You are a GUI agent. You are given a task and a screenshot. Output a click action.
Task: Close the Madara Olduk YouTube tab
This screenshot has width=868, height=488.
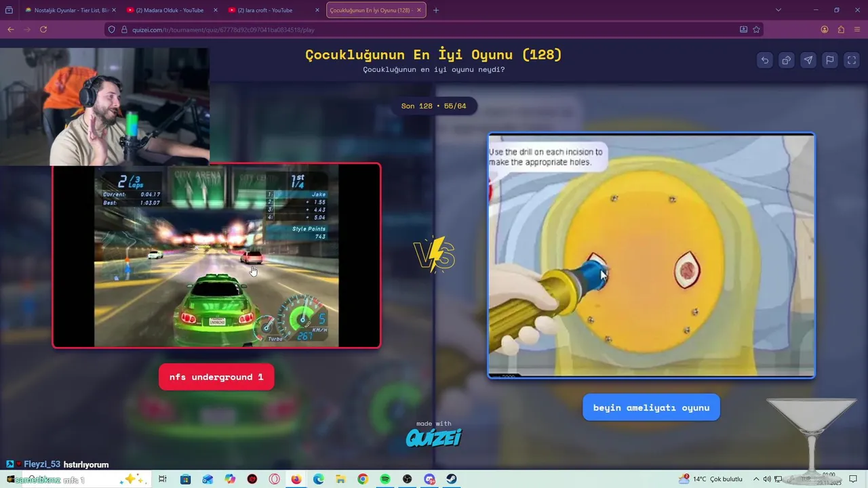click(216, 10)
